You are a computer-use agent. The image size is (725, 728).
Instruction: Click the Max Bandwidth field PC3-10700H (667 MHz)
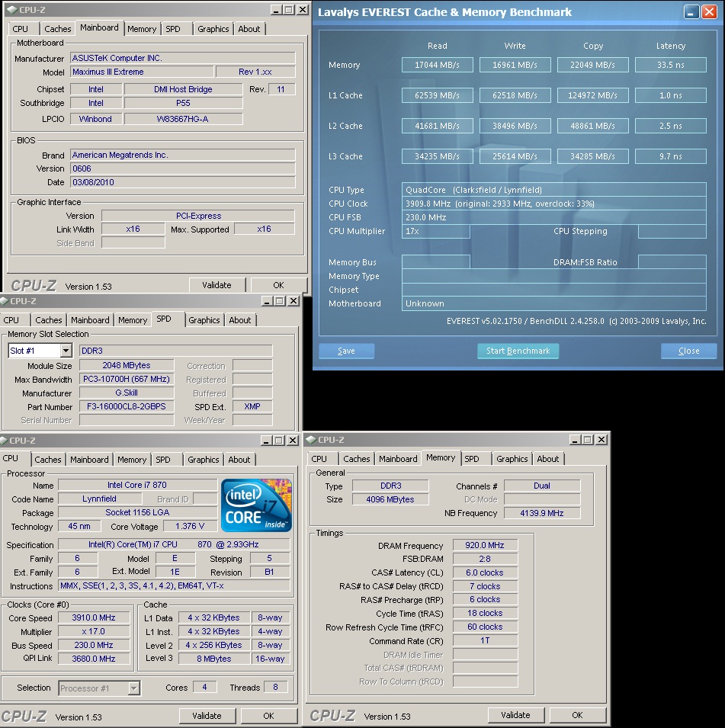127,379
